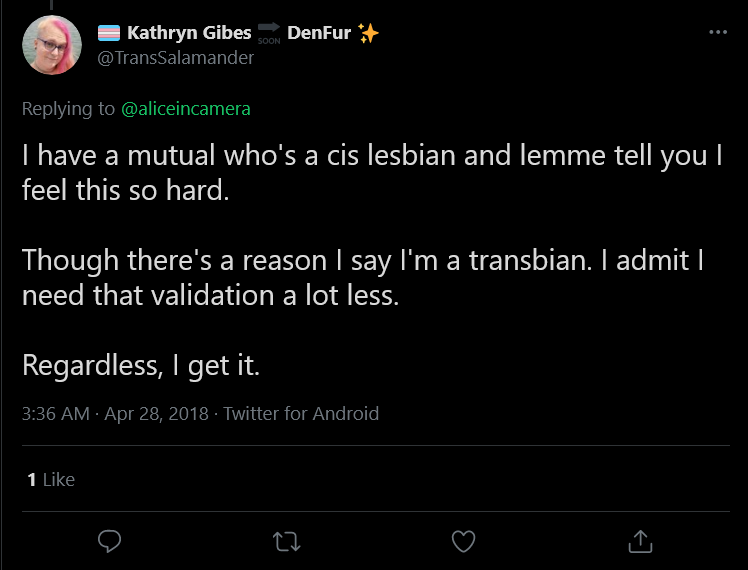This screenshot has width=748, height=570.
Task: Click the trans flag emoji in name
Action: (x=109, y=33)
